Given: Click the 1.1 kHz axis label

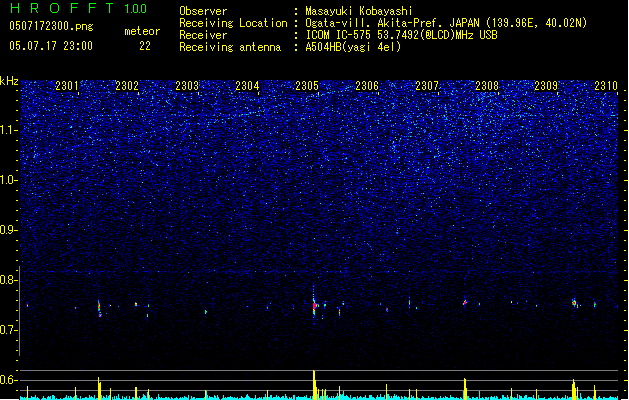Looking at the screenshot, I should (9, 130).
